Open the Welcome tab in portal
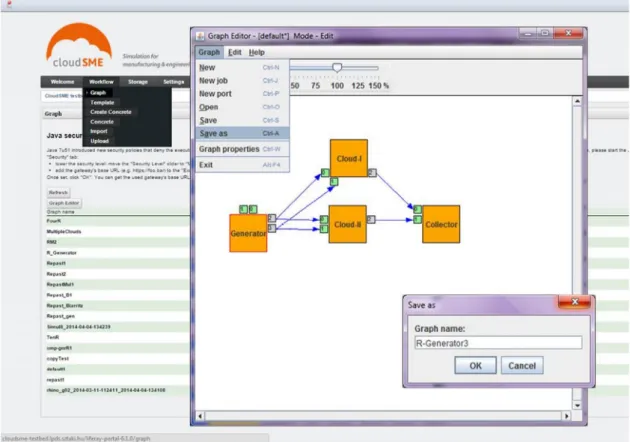630x442 pixels. pyautogui.click(x=62, y=82)
